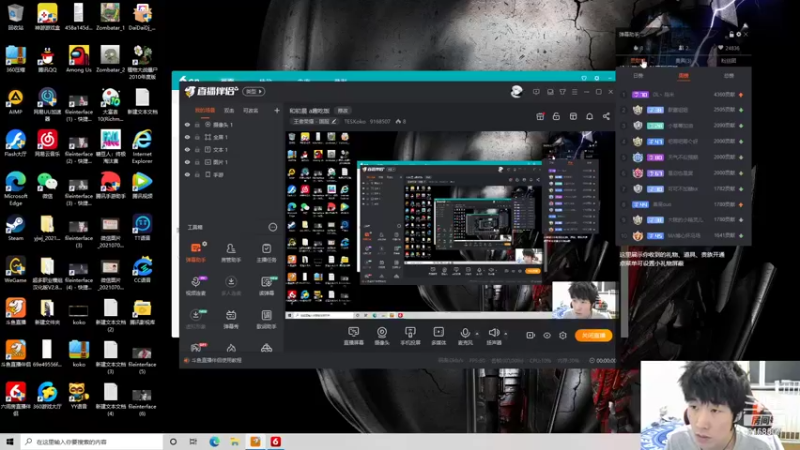Expand toolbox more options circle button
The image size is (800, 450).
click(x=273, y=227)
